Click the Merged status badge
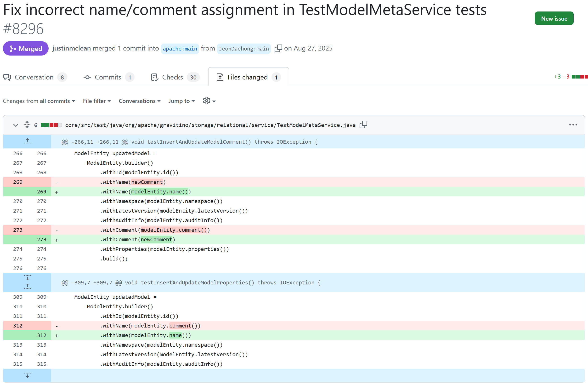 26,48
